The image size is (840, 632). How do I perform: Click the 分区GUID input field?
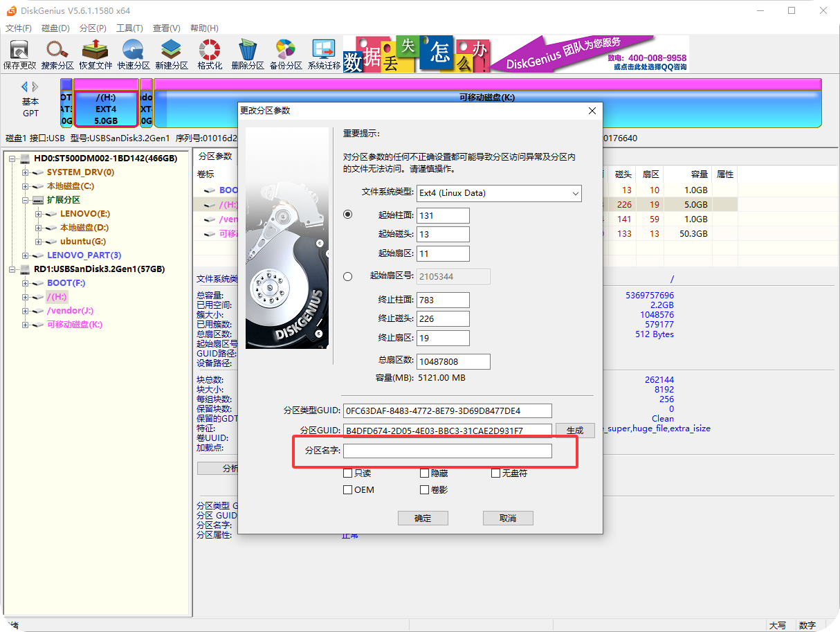[448, 431]
